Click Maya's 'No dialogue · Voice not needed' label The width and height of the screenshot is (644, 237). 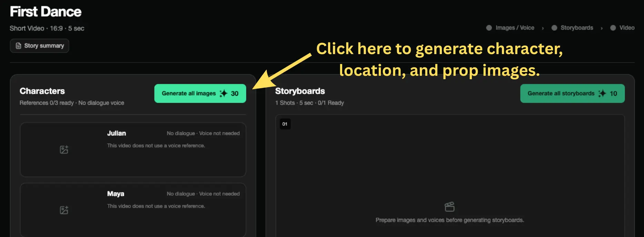203,194
